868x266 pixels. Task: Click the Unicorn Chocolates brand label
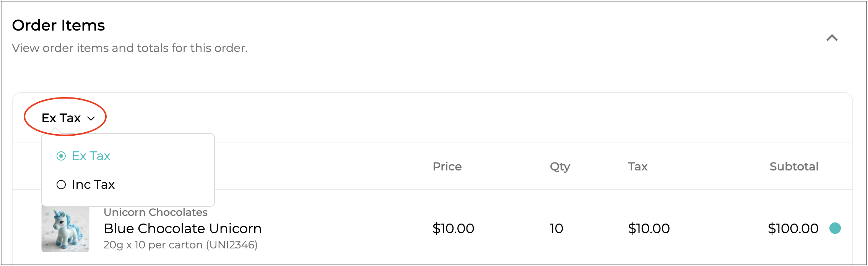pos(155,212)
